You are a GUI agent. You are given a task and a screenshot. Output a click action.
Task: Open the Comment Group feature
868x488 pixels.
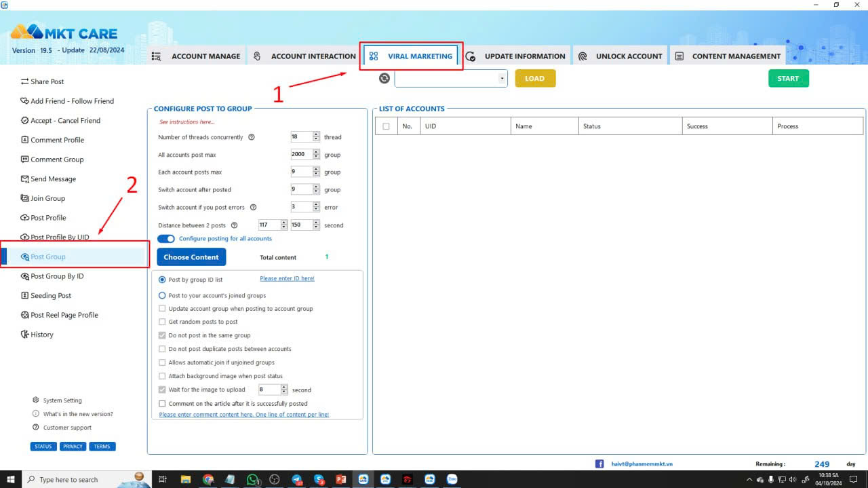pos(57,159)
